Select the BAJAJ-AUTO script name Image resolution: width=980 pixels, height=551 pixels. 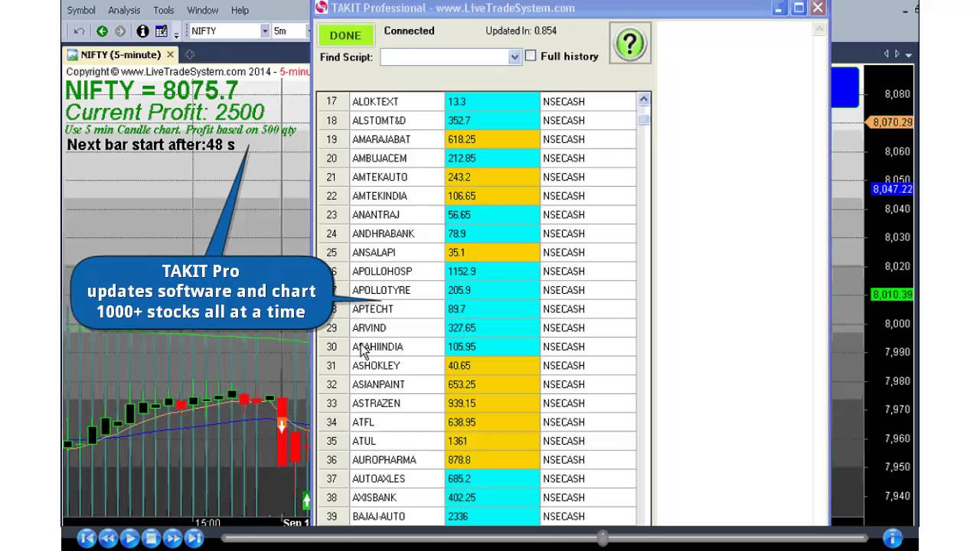(x=378, y=517)
